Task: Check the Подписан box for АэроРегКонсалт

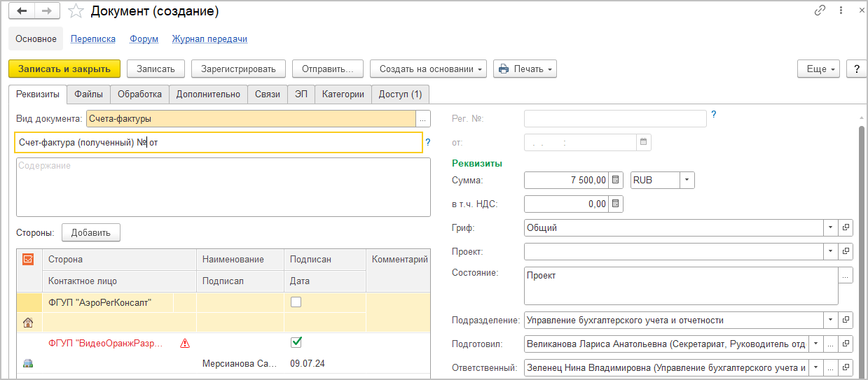Action: coord(296,302)
